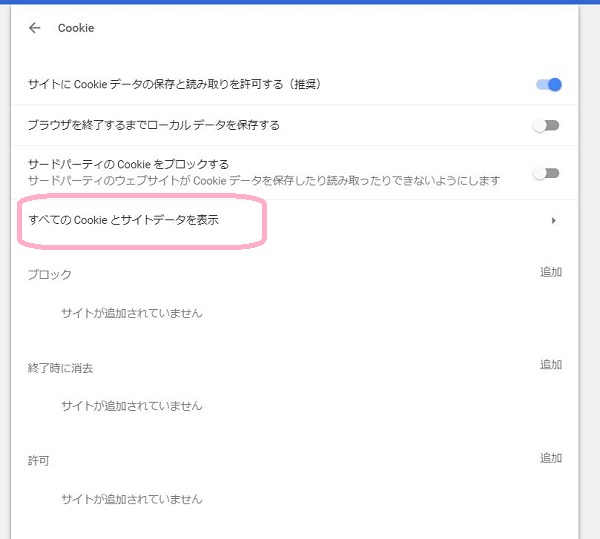Click the 許可 section heading

(x=38, y=461)
